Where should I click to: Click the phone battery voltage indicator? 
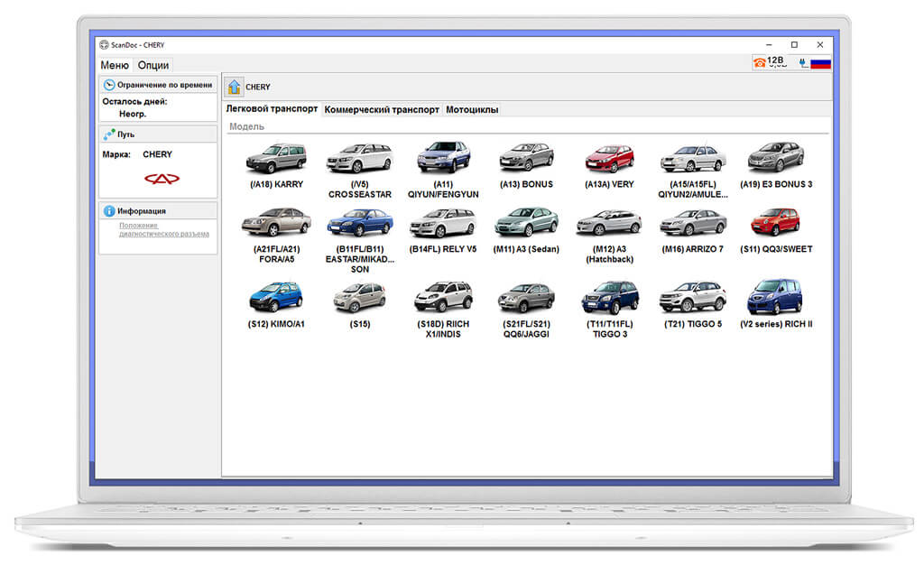point(771,62)
